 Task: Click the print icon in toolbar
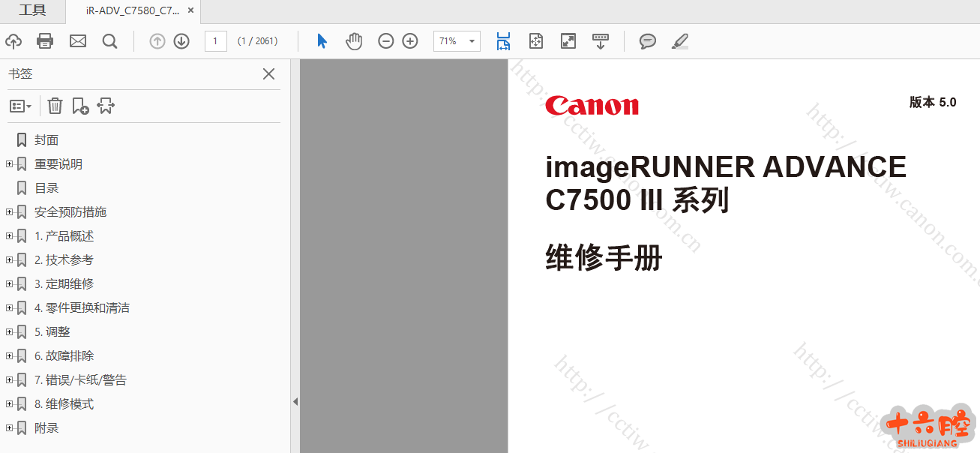click(x=45, y=41)
